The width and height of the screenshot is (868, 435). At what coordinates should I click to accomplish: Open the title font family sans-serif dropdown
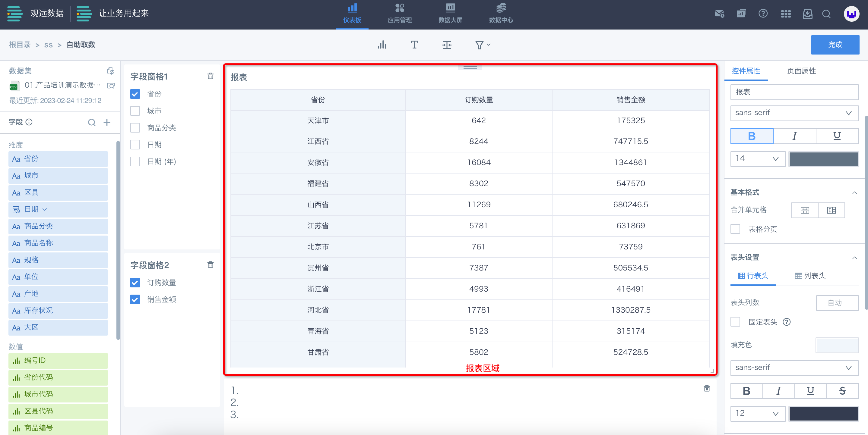point(794,113)
